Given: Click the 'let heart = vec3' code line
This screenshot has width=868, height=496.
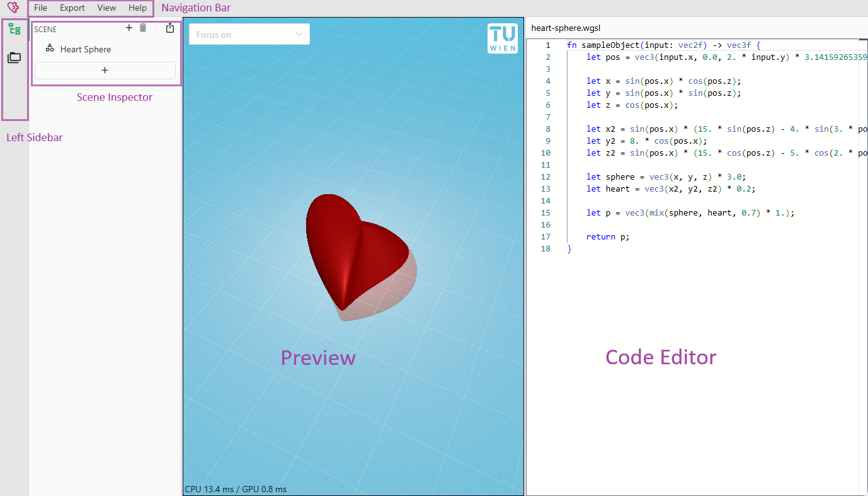Looking at the screenshot, I should click(670, 189).
